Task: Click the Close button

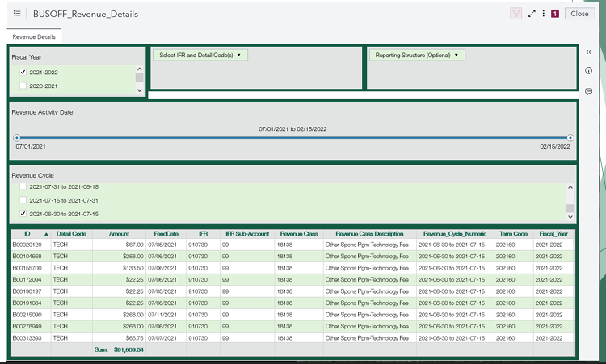Action: pyautogui.click(x=579, y=14)
